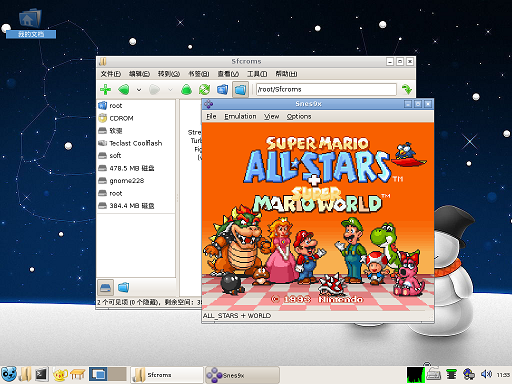The height and width of the screenshot is (384, 512).
Task: Refresh the folder view
Action: point(204,89)
